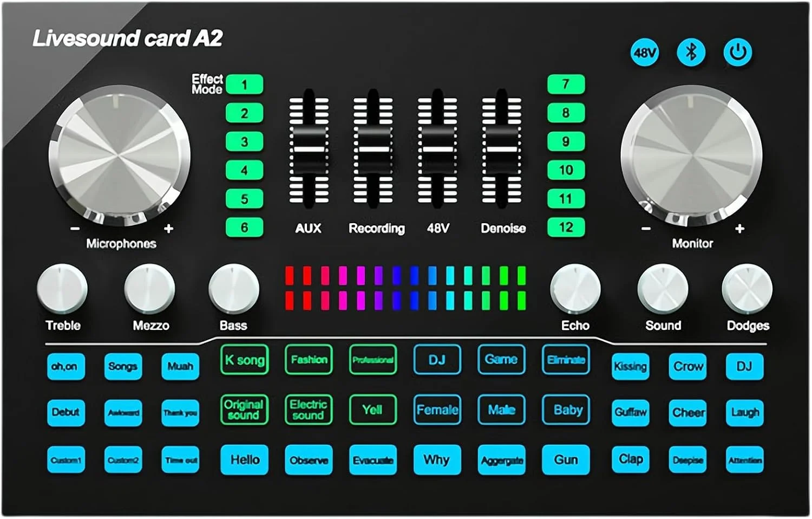Trigger the Why sound pad
Viewport: 812px width, 519px height.
[x=437, y=460]
